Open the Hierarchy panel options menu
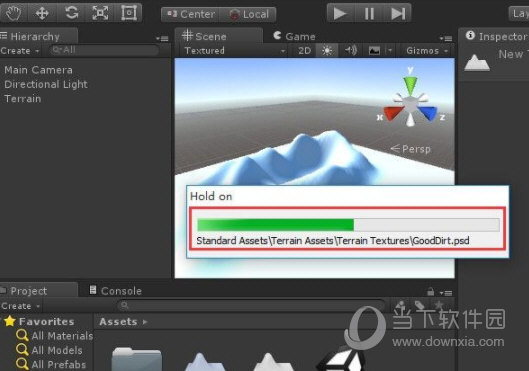The image size is (529, 371). tap(162, 38)
